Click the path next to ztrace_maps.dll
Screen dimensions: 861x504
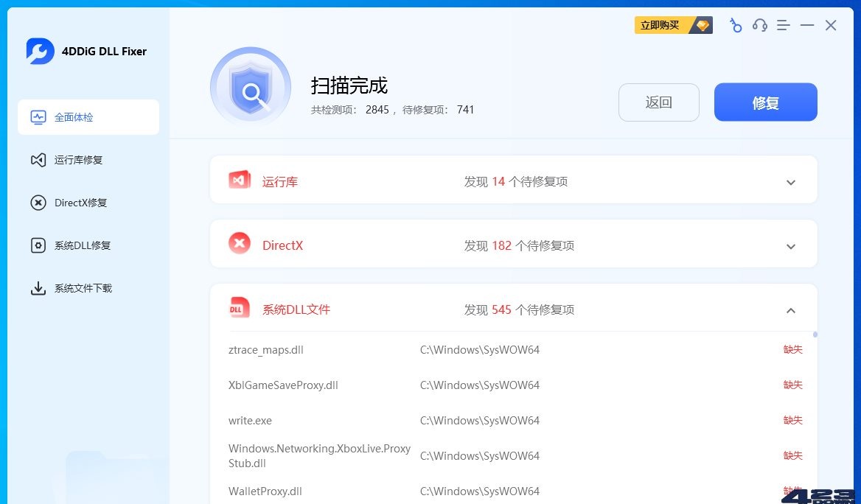pos(480,350)
